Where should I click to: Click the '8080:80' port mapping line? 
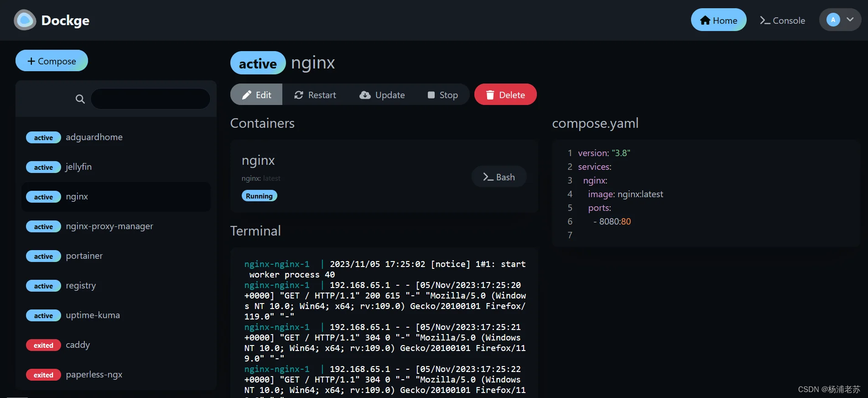612,221
